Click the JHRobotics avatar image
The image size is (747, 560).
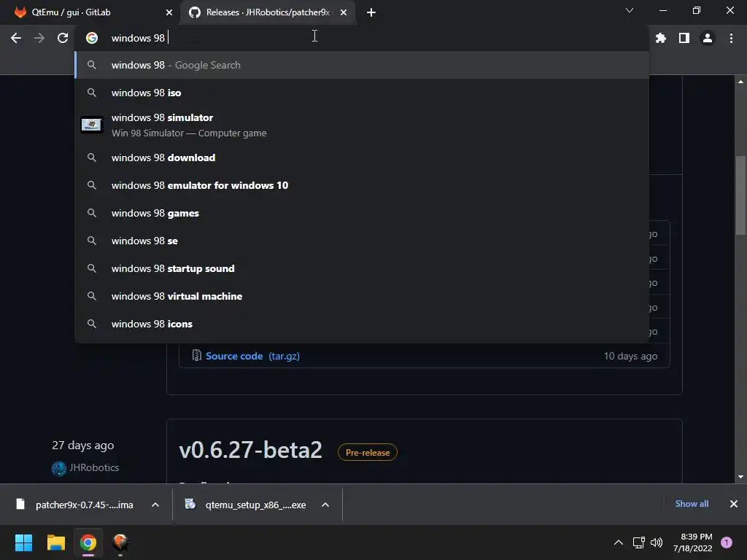pyautogui.click(x=58, y=468)
